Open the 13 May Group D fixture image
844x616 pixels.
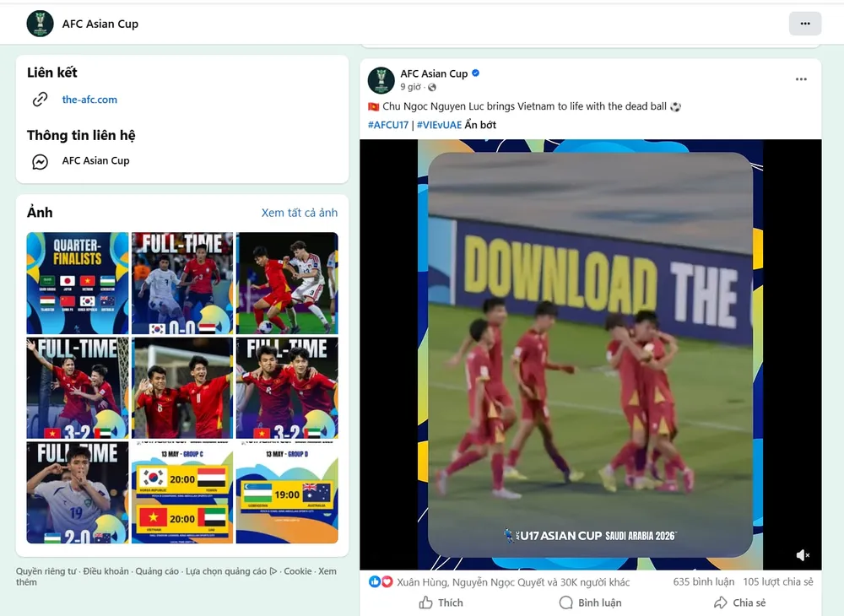pyautogui.click(x=287, y=492)
